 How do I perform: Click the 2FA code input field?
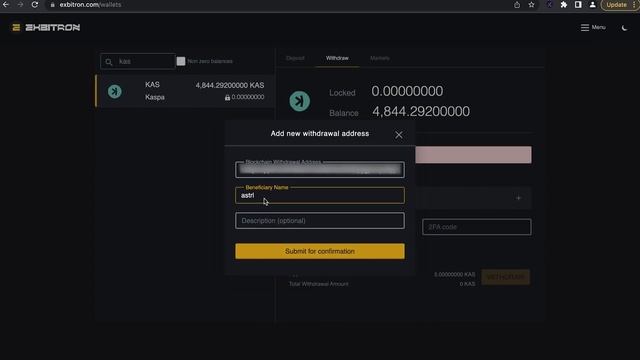click(477, 227)
